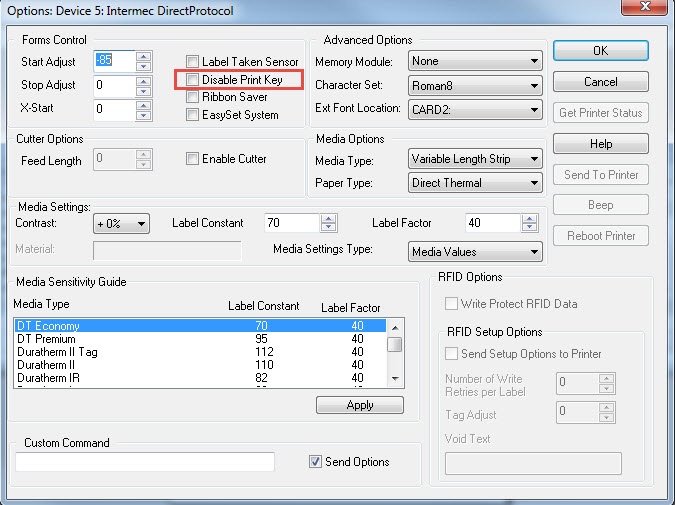Select DT Economy in the media list
Image resolution: width=675 pixels, height=505 pixels.
click(x=200, y=325)
